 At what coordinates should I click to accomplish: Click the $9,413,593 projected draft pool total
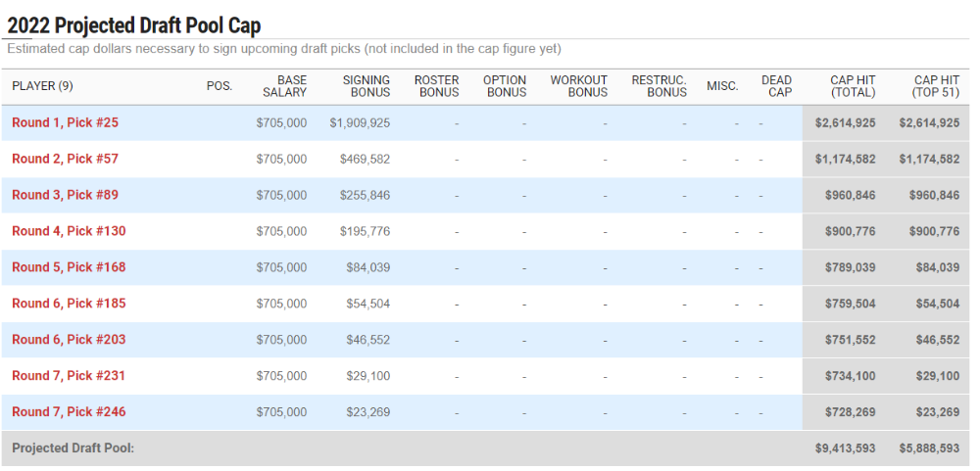(x=845, y=448)
